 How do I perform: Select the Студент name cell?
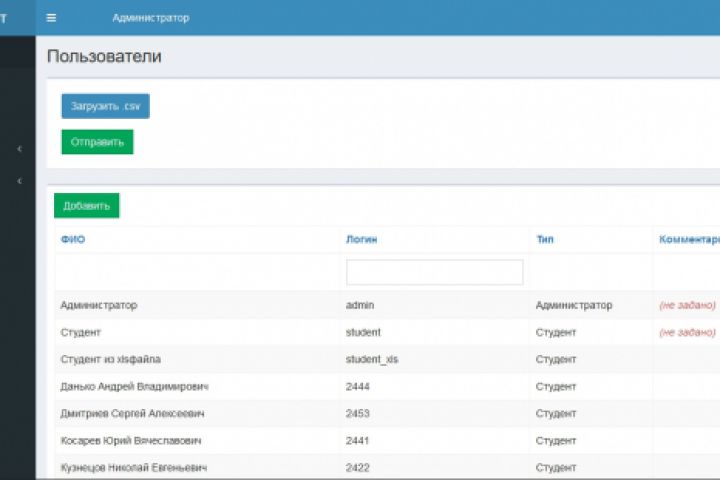point(80,333)
